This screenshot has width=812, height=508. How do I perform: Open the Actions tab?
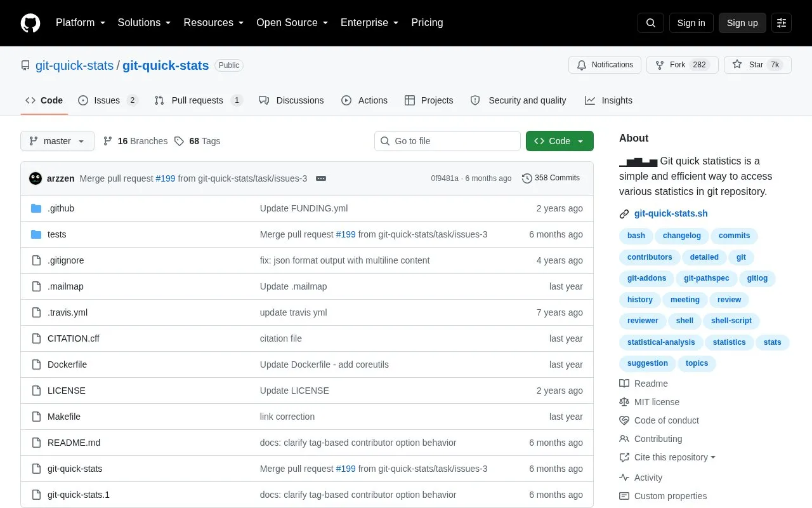tap(364, 100)
